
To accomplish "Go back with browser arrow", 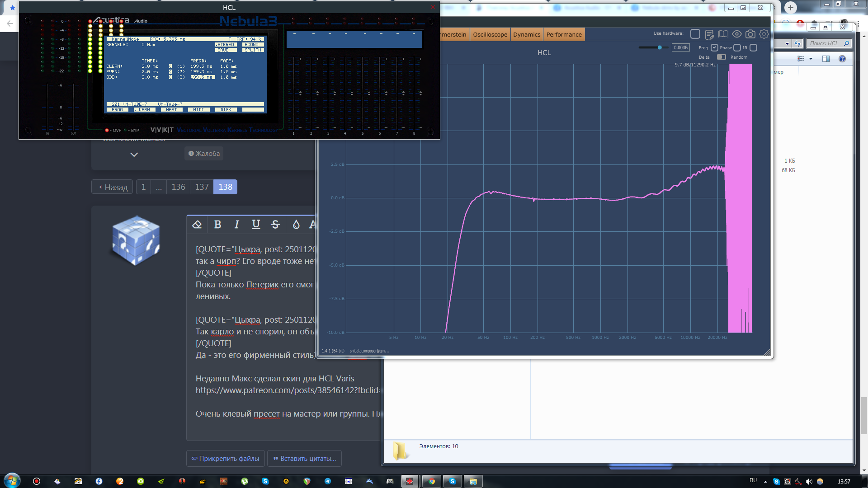I will [x=9, y=24].
